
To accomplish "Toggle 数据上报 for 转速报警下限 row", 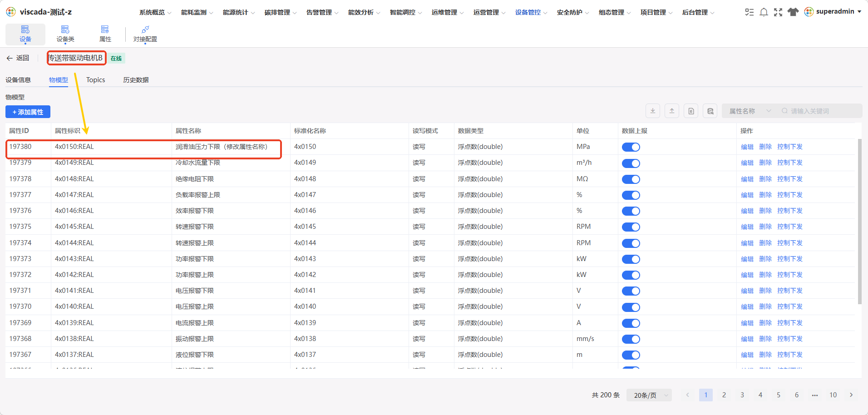I will coord(631,227).
